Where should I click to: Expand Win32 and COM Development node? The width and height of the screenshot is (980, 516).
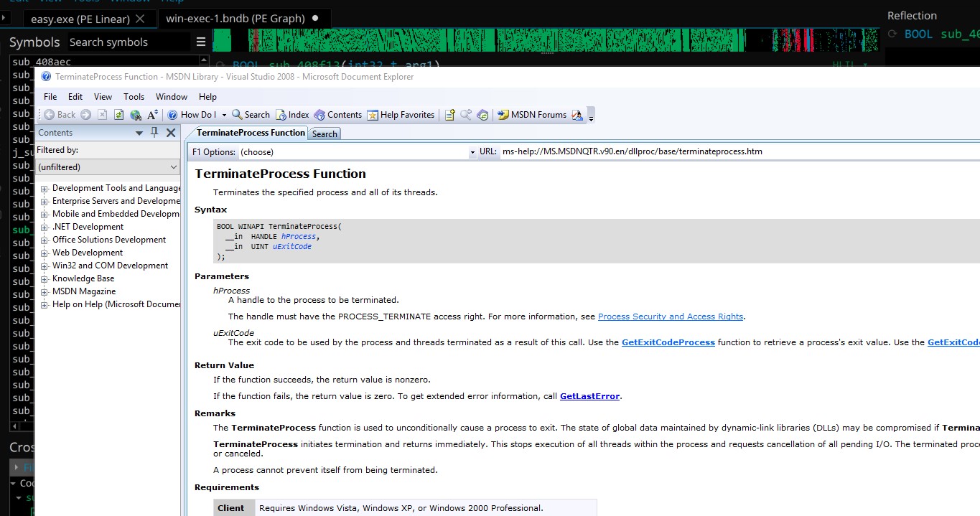(x=45, y=266)
